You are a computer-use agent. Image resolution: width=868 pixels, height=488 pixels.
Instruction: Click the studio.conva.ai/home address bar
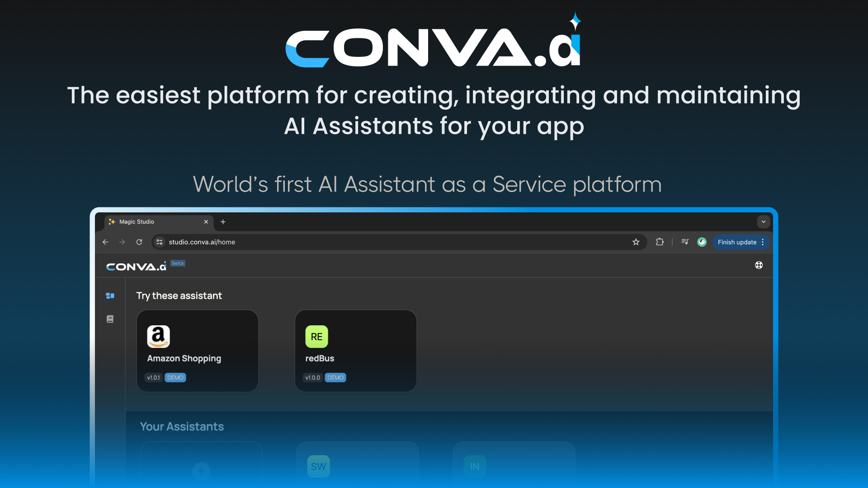[x=202, y=241]
